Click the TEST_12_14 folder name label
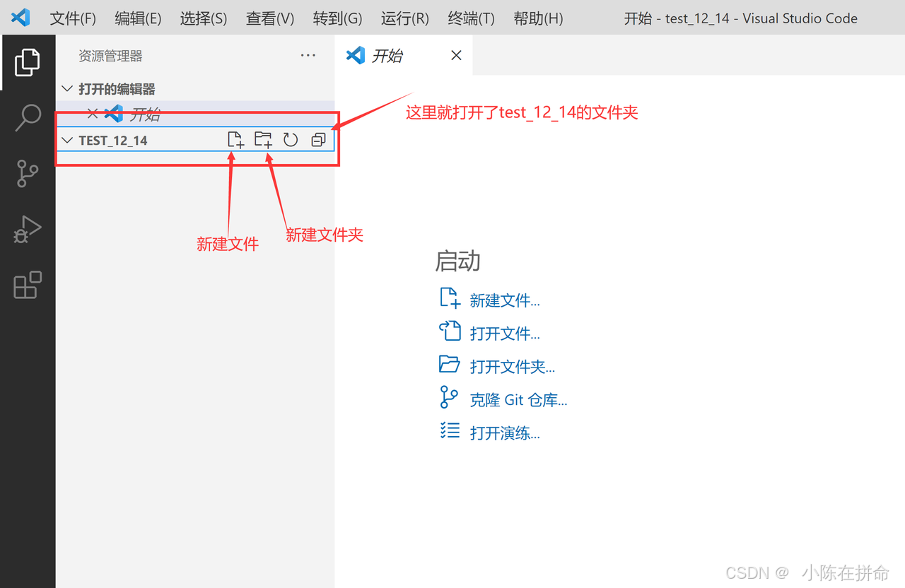The height and width of the screenshot is (588, 905). point(113,140)
